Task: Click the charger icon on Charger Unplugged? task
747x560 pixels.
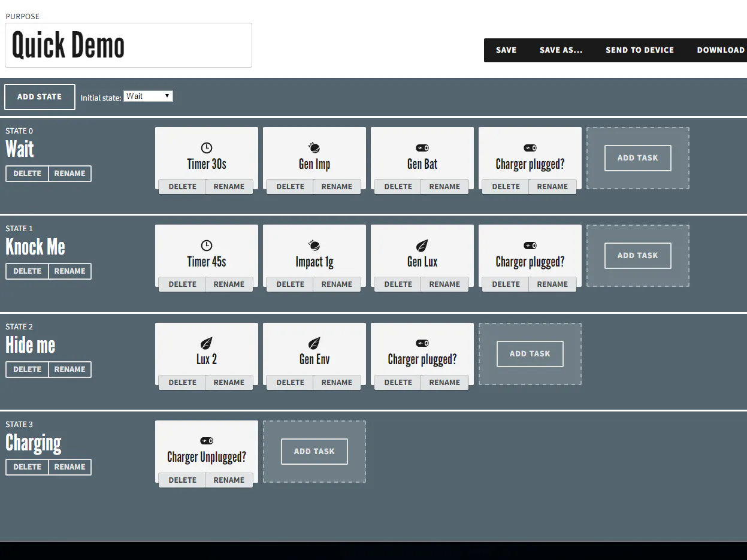Action: pos(206,441)
